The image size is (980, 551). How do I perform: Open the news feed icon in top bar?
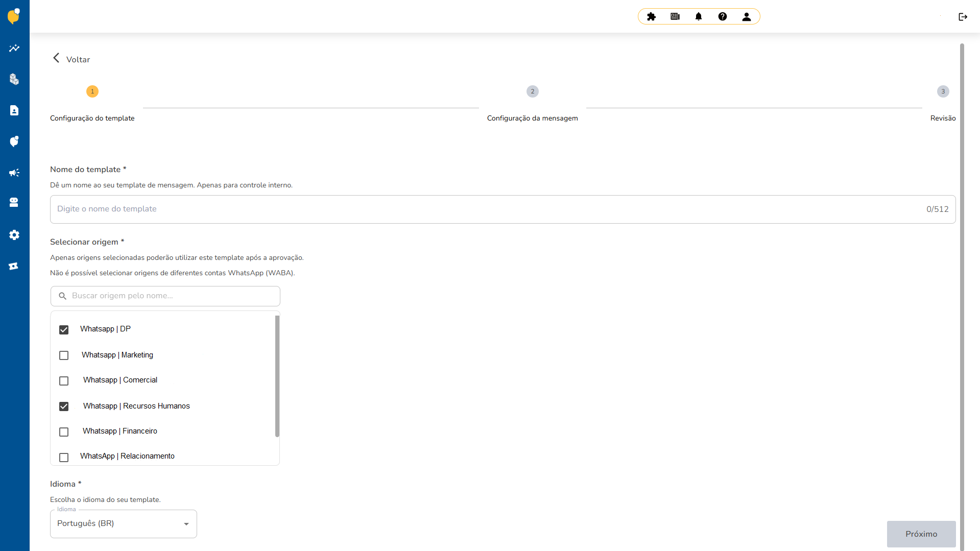(675, 16)
